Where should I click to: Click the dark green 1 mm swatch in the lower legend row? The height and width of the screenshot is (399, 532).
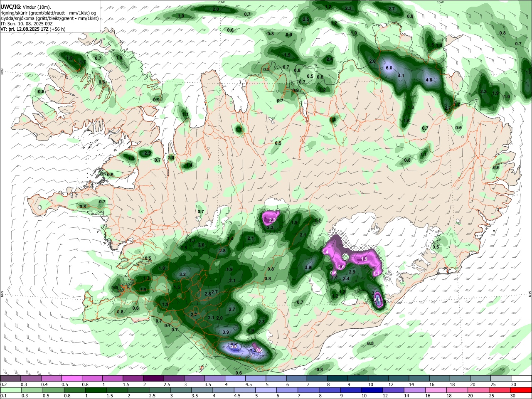[97, 390]
